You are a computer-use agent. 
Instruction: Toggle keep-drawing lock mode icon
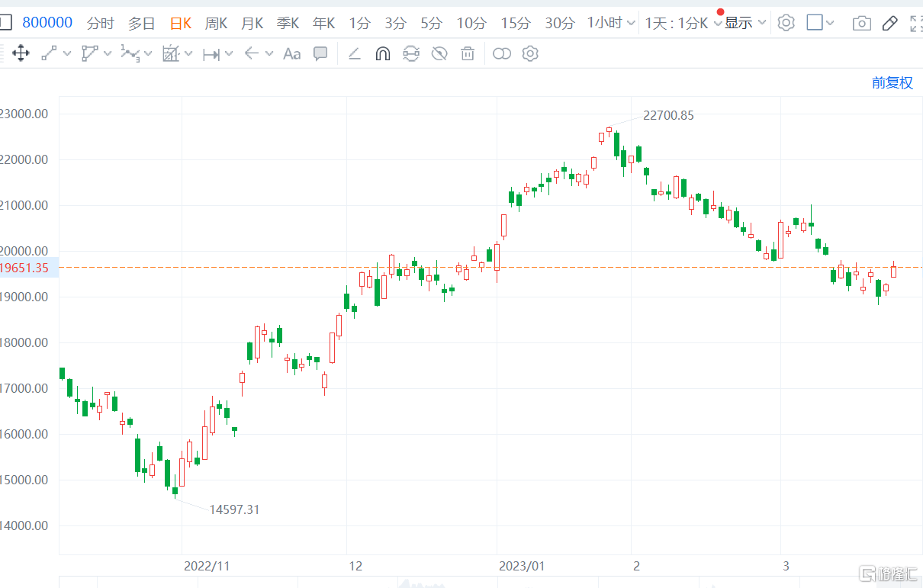411,53
